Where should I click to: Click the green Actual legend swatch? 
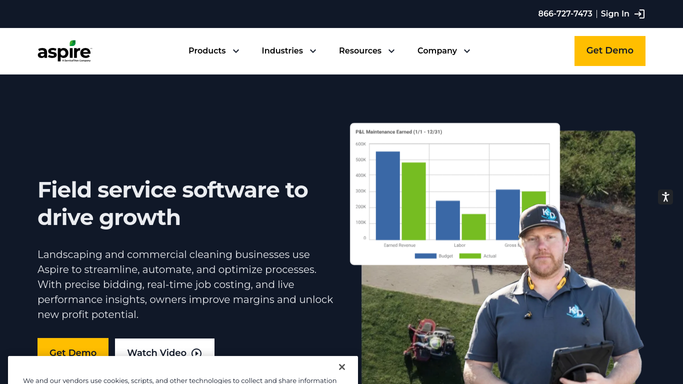[x=470, y=256]
